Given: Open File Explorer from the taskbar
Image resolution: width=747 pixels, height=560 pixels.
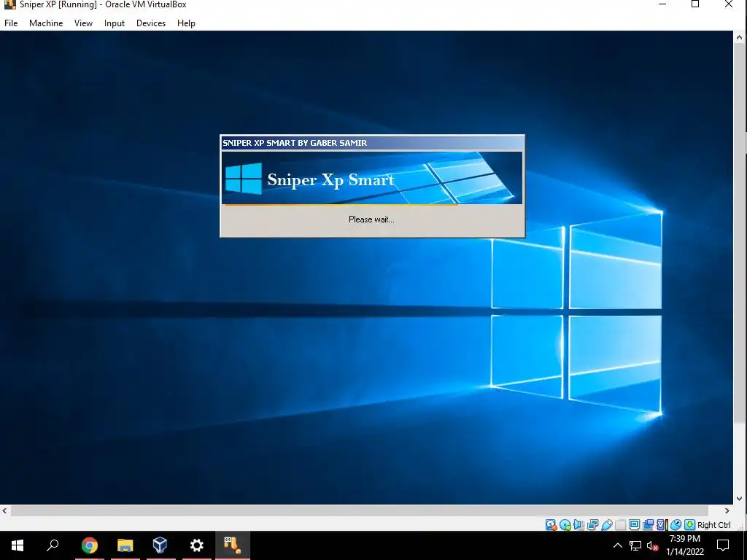Looking at the screenshot, I should coord(125,545).
